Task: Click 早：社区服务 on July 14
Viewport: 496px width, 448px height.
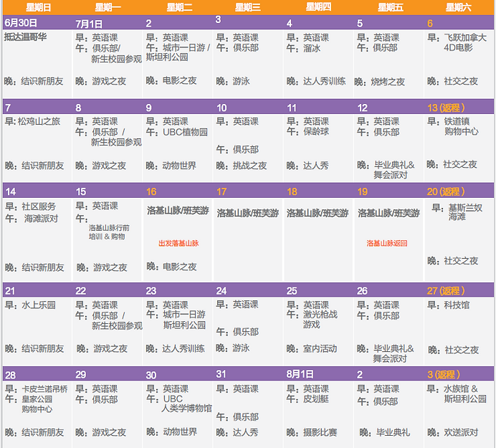Action: point(30,206)
